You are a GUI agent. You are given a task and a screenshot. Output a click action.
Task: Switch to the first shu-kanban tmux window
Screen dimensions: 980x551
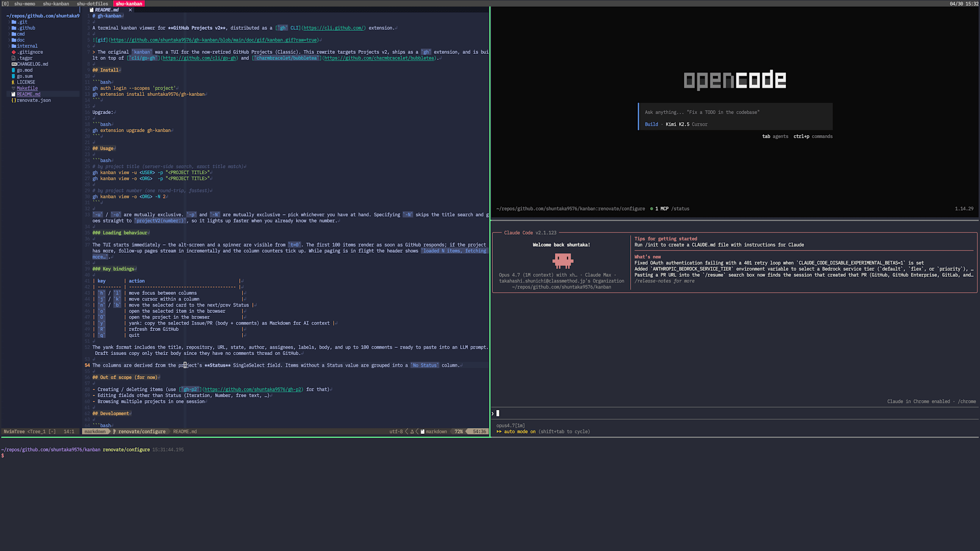[56, 3]
